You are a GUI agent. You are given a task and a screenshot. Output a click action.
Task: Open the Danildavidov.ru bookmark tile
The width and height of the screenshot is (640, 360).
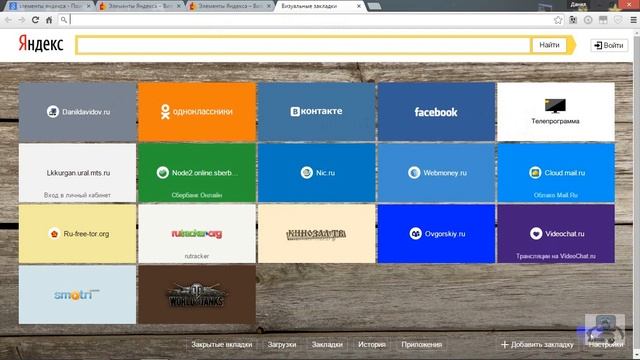78,112
